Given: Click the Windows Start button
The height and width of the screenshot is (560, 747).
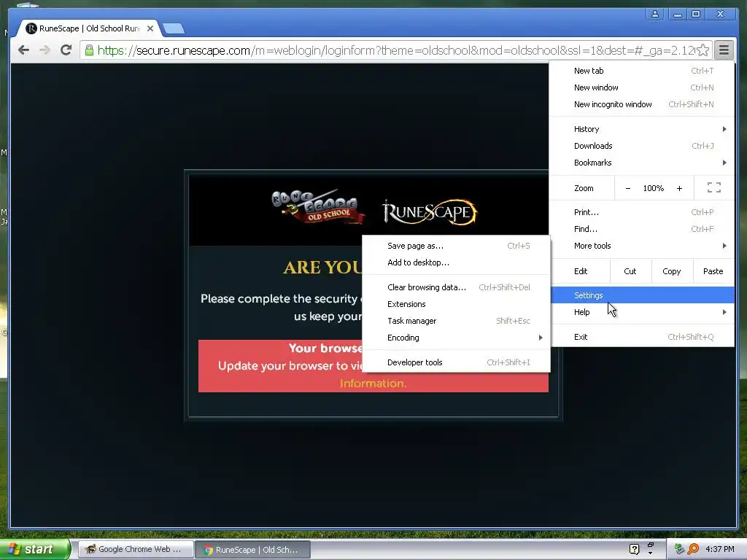Looking at the screenshot, I should click(x=35, y=550).
